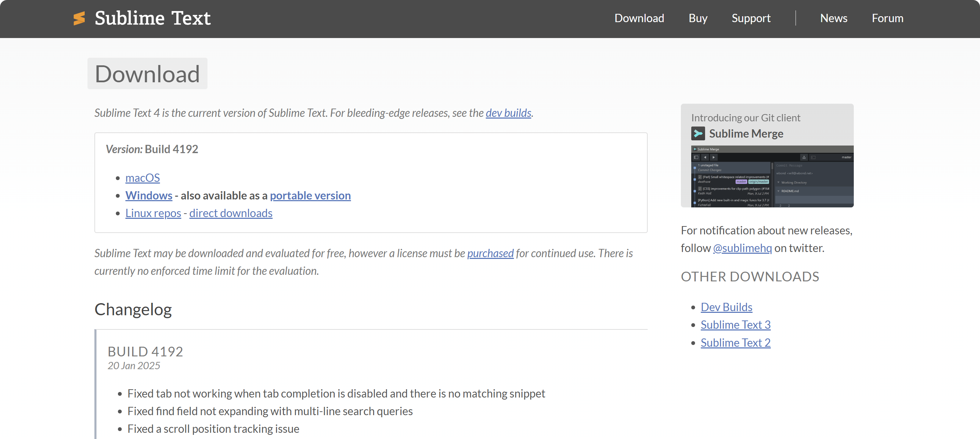This screenshot has height=439, width=980.
Task: Download the macOS build
Action: click(142, 178)
